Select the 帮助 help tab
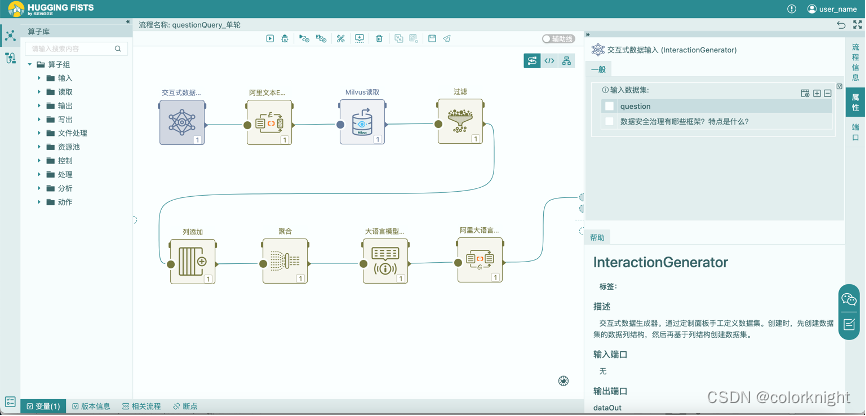Screen dimensions: 866x416 pos(597,238)
